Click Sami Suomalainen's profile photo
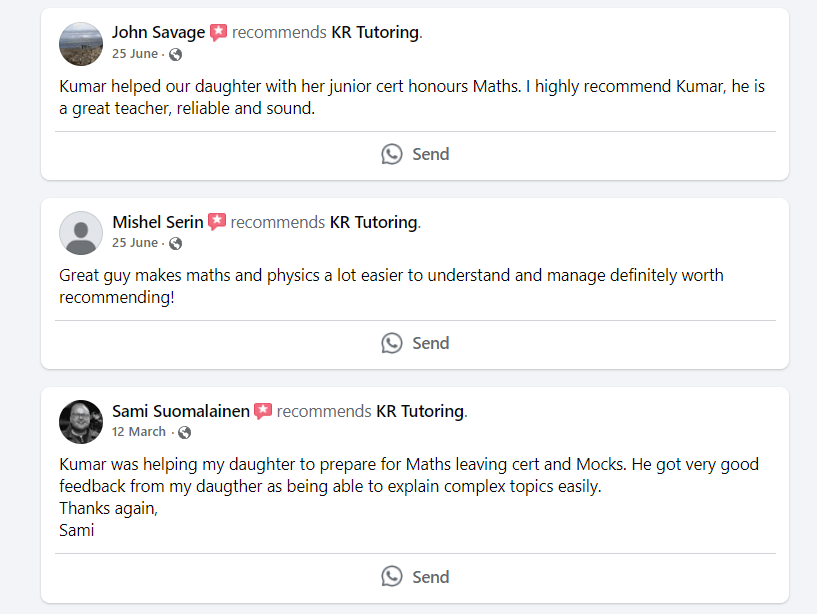817x614 pixels. click(x=81, y=421)
